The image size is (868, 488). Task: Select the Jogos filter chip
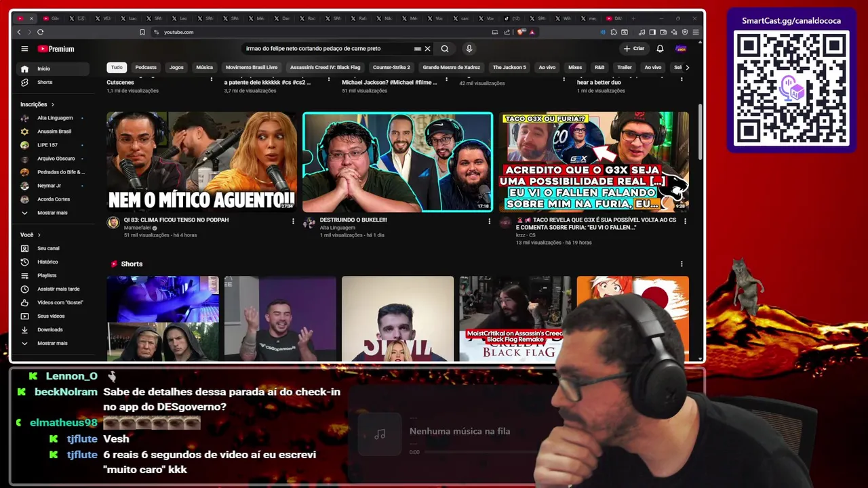tap(176, 67)
